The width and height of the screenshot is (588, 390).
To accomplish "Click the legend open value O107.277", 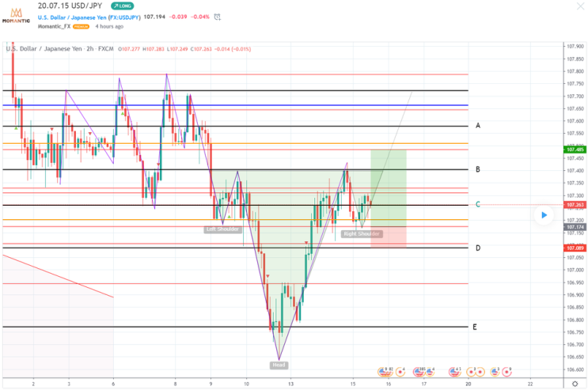I will (x=129, y=49).
